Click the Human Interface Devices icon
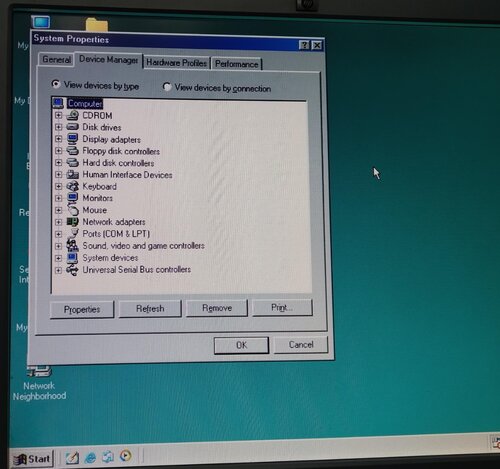Viewport: 500px width, 469px height. [72, 174]
